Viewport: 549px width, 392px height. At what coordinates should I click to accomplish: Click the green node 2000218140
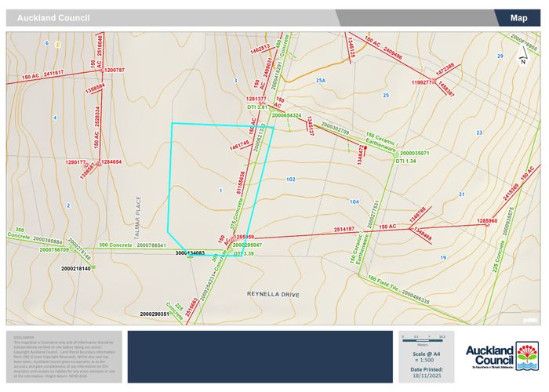pos(93,268)
